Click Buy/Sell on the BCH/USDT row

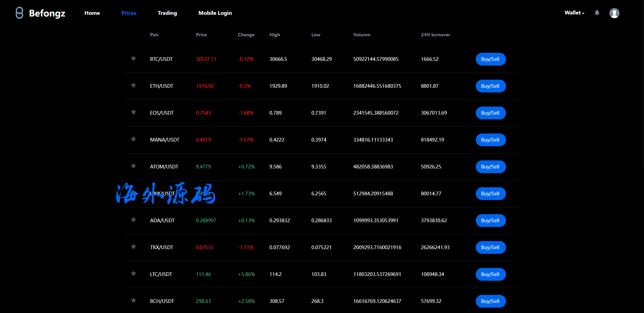[x=490, y=301]
